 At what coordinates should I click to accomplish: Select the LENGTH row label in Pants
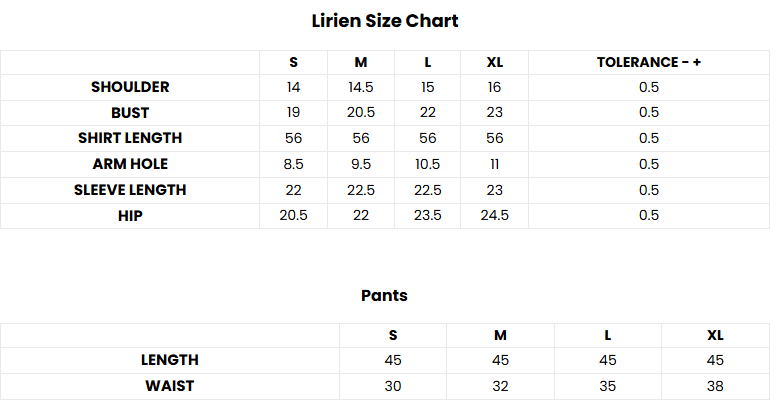pyautogui.click(x=171, y=360)
